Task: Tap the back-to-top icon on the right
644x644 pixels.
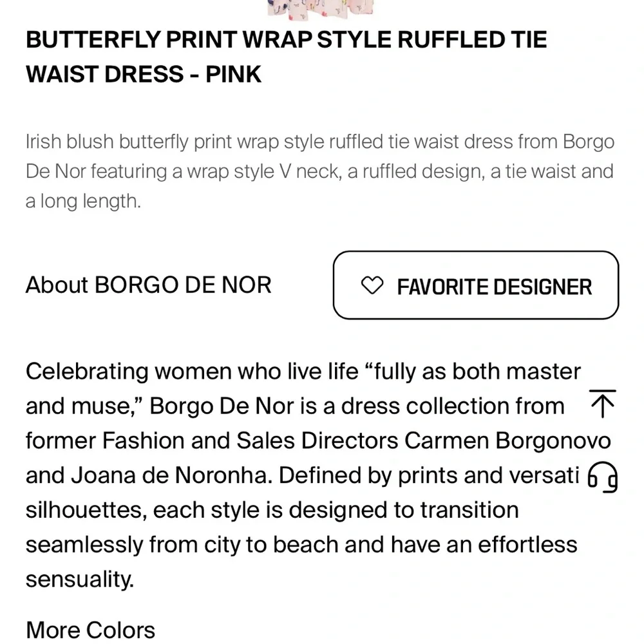Action: [x=603, y=404]
